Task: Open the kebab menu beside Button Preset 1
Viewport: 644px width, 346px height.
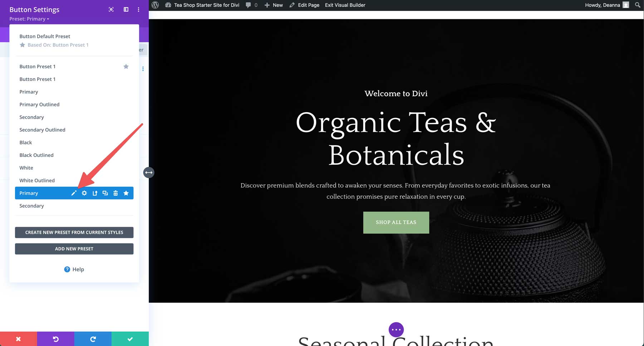Action: (143, 69)
